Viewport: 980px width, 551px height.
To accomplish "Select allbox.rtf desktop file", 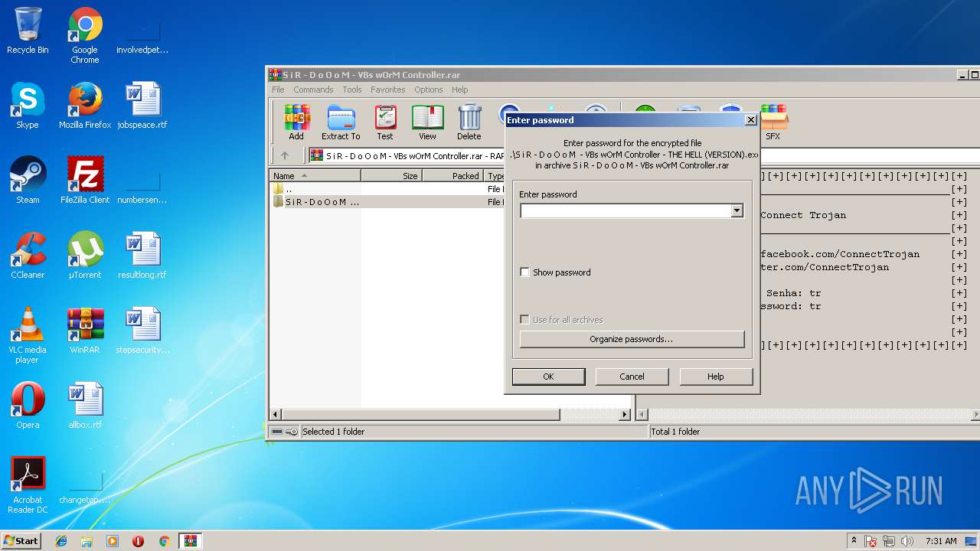I will coord(85,406).
